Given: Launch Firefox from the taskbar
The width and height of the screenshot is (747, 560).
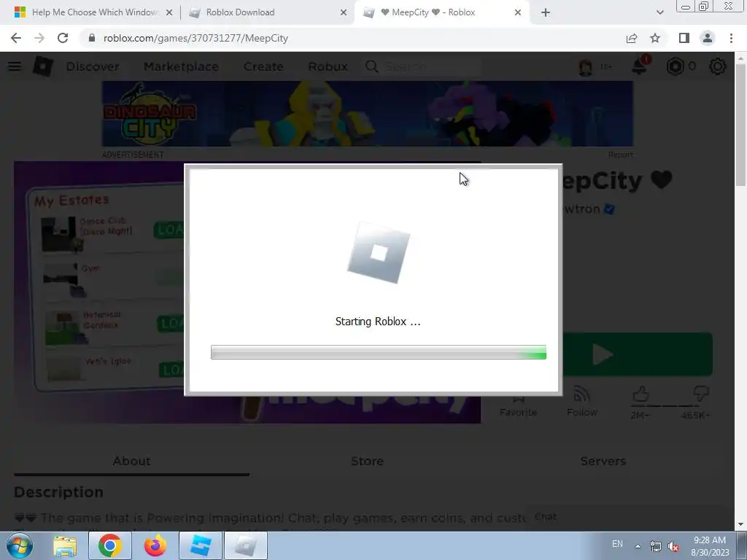Looking at the screenshot, I should 155,545.
